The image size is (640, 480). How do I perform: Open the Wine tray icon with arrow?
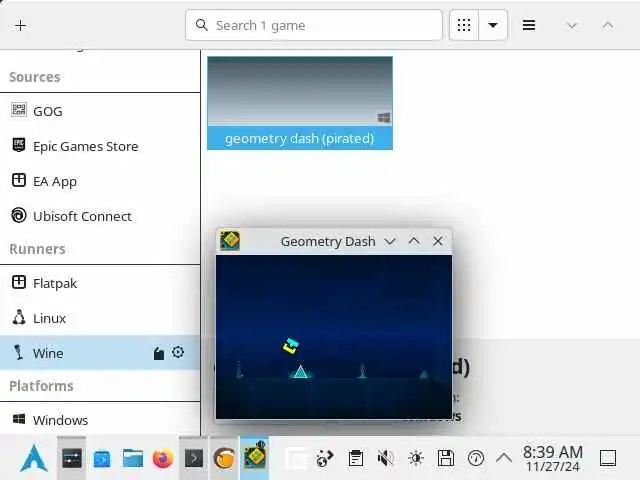325,458
